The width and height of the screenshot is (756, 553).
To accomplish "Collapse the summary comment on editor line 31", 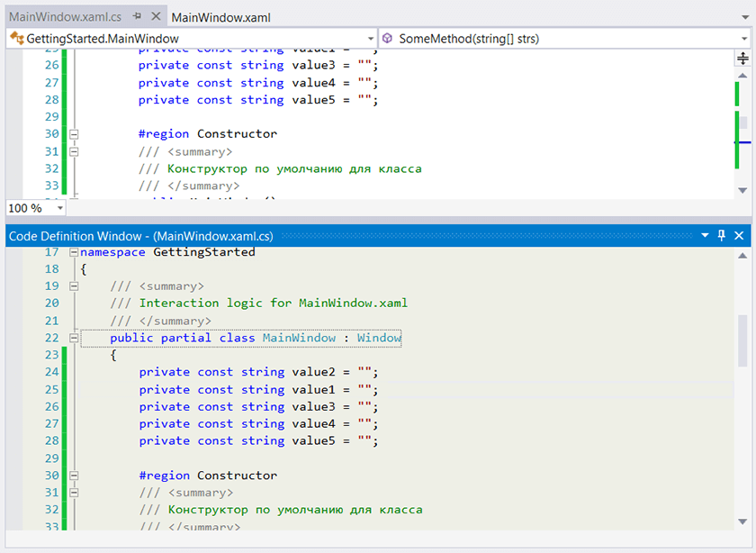I will click(74, 151).
